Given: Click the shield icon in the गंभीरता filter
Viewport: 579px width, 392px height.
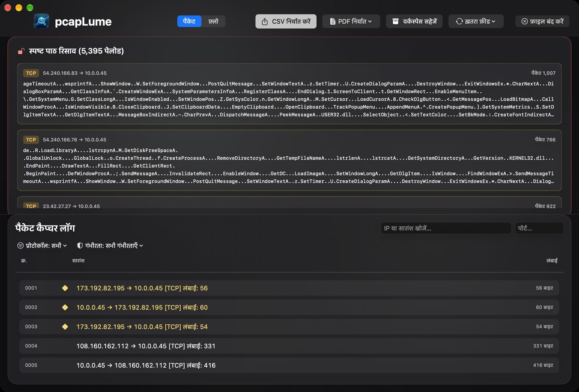Looking at the screenshot, I should click(x=80, y=245).
